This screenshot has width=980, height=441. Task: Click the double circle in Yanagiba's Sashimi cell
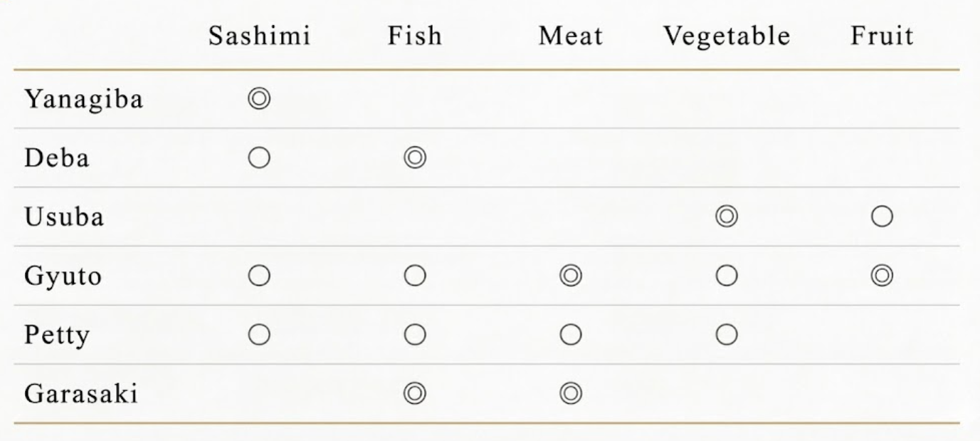(259, 99)
